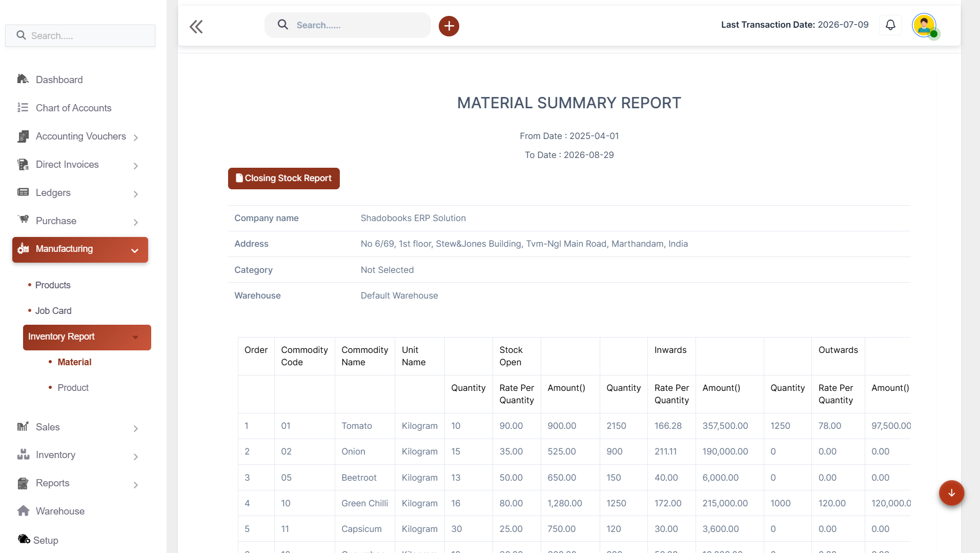Click the Dashboard house icon
This screenshot has width=980, height=553.
tap(23, 79)
